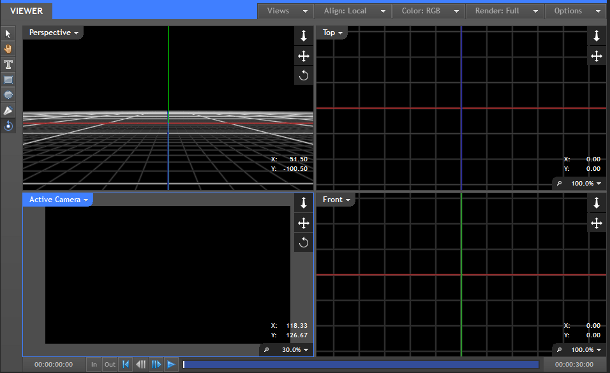Select the rectangle mask tool
This screenshot has width=610, height=373.
click(x=8, y=80)
